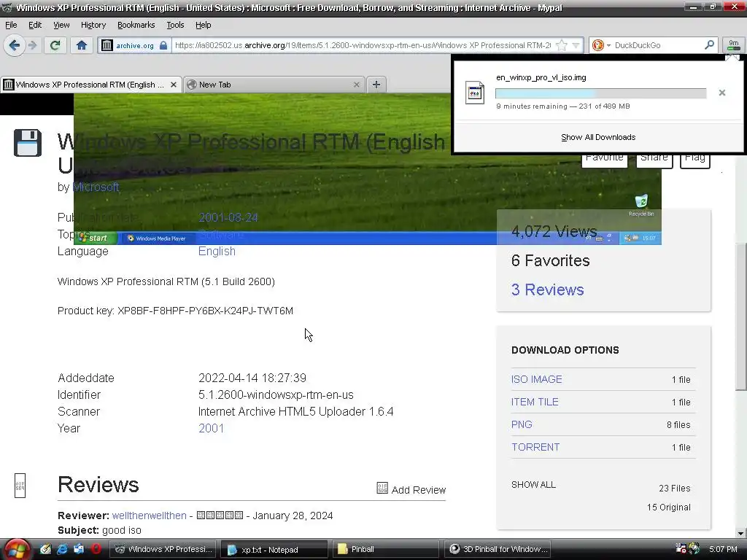747x560 pixels.
Task: Download the TORRENT file option
Action: pyautogui.click(x=535, y=447)
